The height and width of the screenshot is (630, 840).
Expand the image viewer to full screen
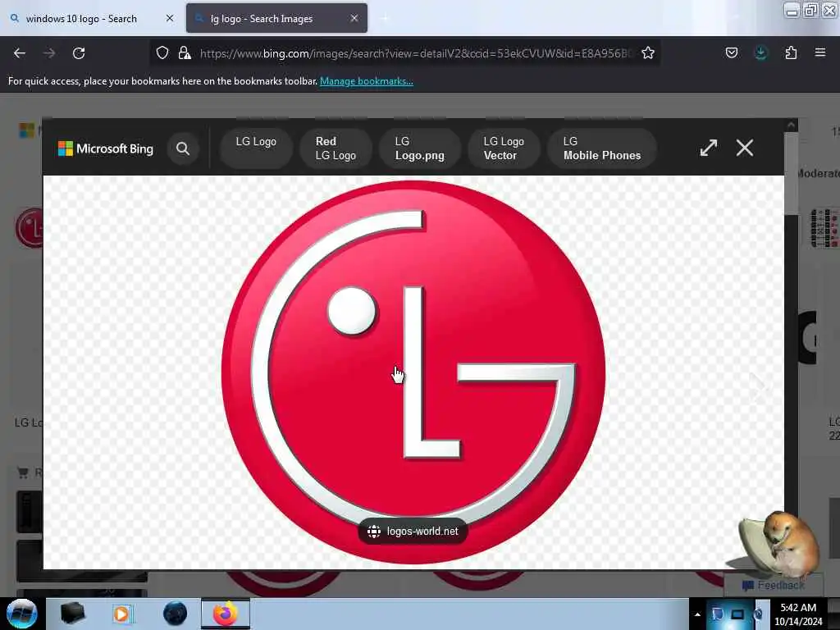tap(708, 148)
